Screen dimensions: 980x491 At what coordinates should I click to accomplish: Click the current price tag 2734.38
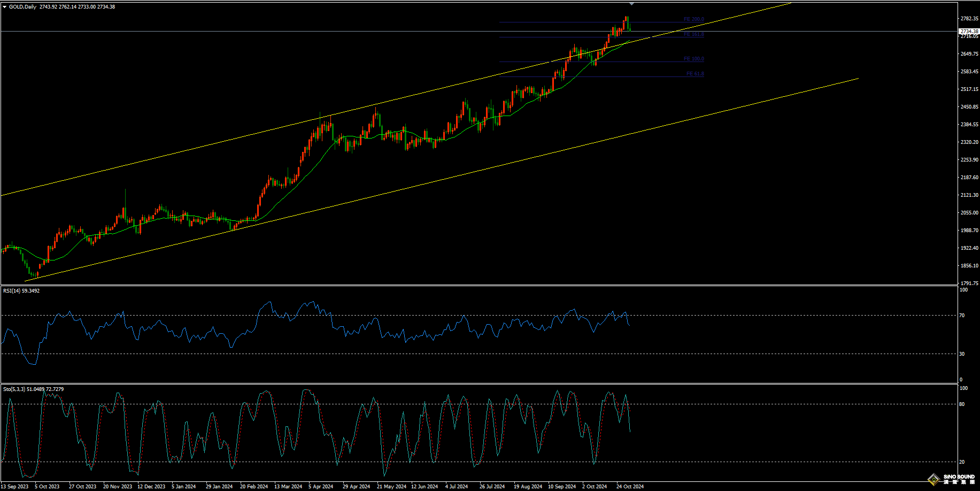click(x=969, y=32)
